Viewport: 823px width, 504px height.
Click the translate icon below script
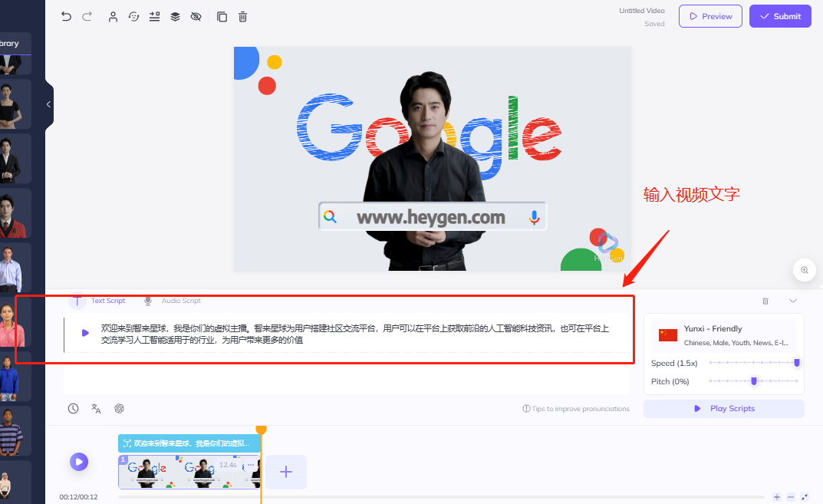[x=96, y=409]
